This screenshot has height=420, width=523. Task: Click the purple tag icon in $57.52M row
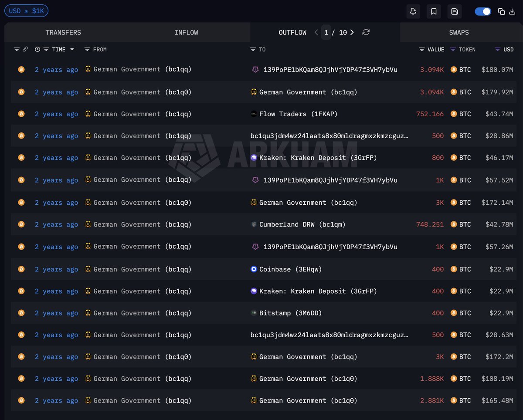click(x=256, y=180)
